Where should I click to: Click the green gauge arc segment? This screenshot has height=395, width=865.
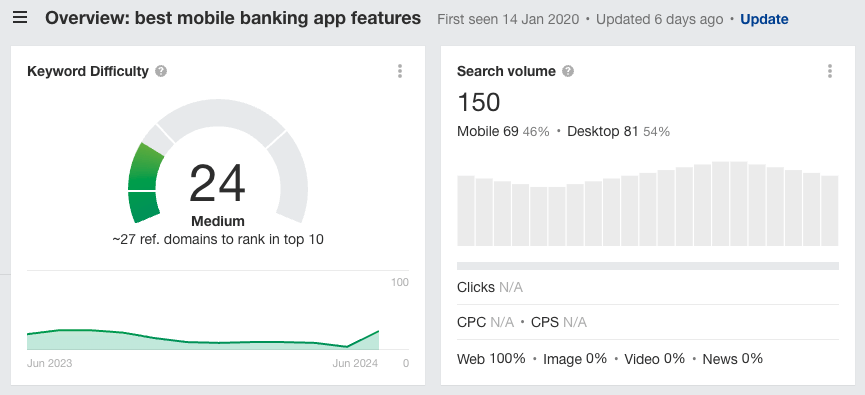point(146,183)
